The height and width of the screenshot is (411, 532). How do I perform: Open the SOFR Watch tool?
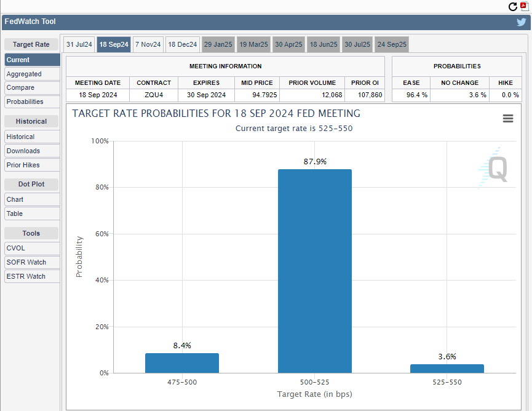32,262
